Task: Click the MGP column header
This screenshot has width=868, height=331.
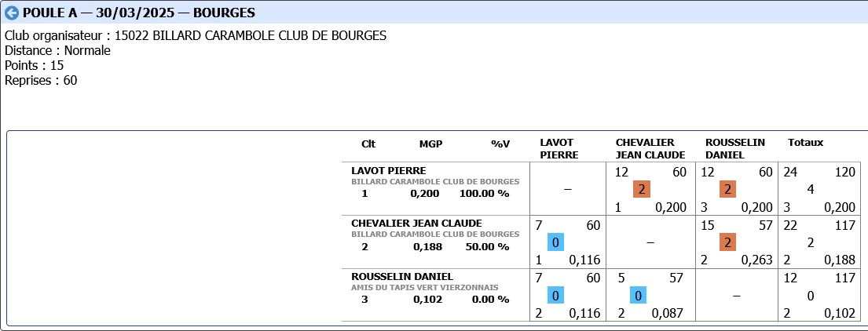Action: (431, 144)
